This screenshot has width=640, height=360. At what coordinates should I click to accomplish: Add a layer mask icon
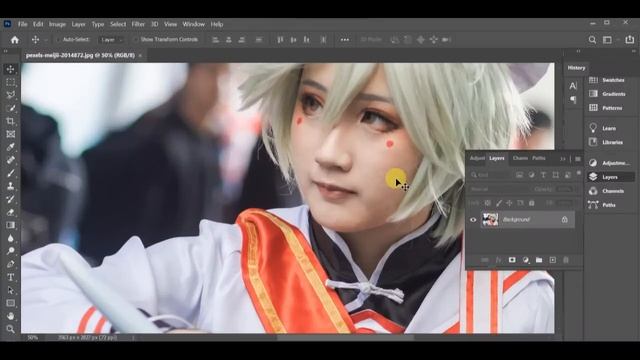click(x=512, y=260)
